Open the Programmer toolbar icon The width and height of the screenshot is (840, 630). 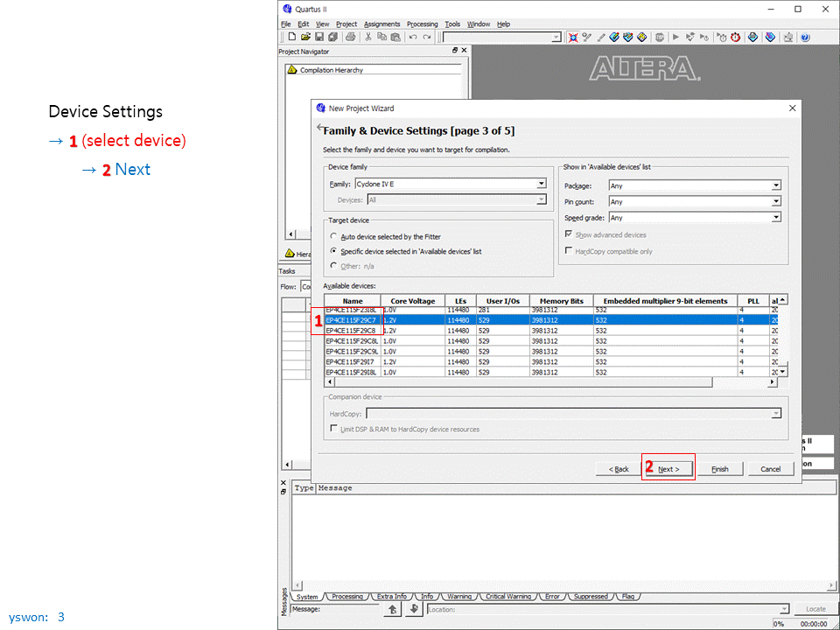770,37
